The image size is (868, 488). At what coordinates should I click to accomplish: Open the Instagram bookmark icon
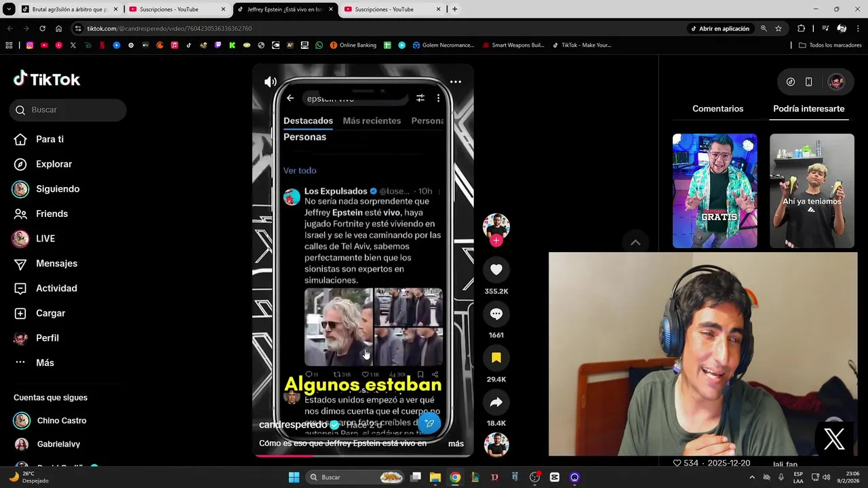point(30,45)
